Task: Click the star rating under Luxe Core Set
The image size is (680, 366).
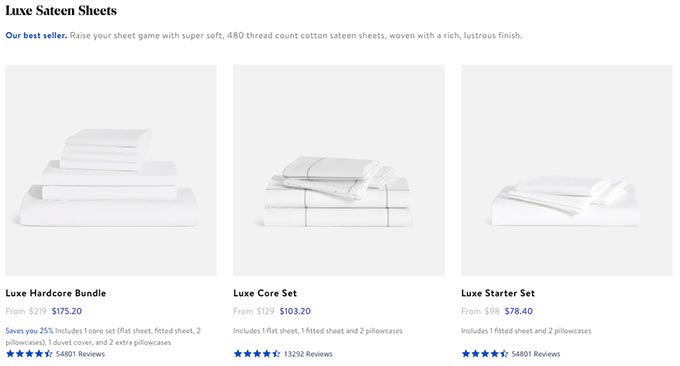Action: click(x=257, y=354)
